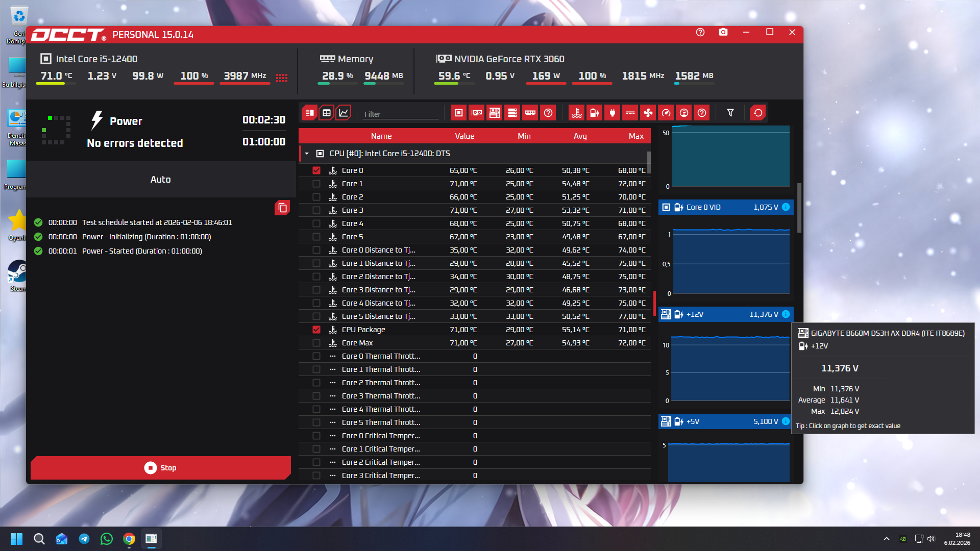This screenshot has width=980, height=551.
Task: Filter sensors by fan icon
Action: 648,113
